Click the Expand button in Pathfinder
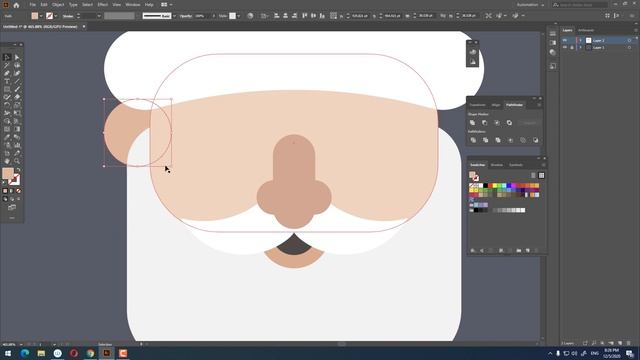Image resolution: width=640 pixels, height=360 pixels. point(529,122)
